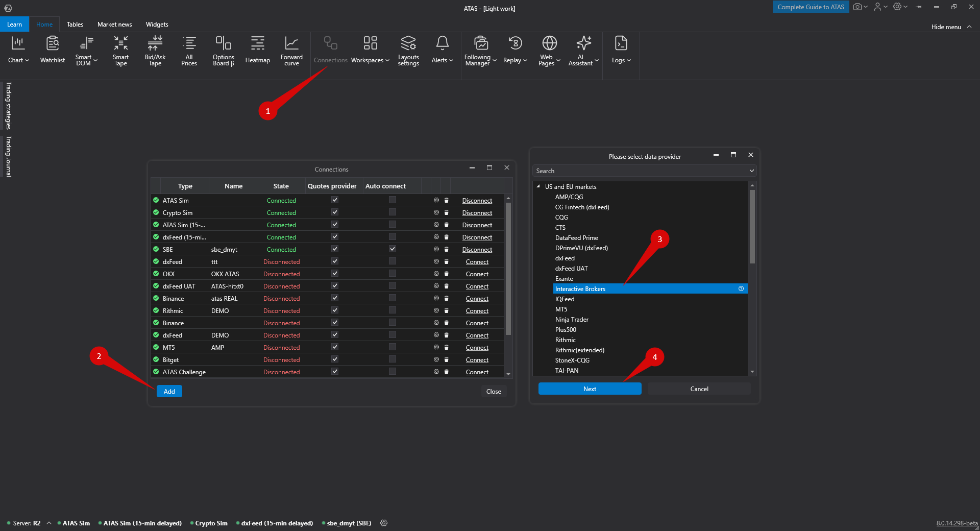Click Add in Connections window
The width and height of the screenshot is (980, 531).
click(169, 391)
